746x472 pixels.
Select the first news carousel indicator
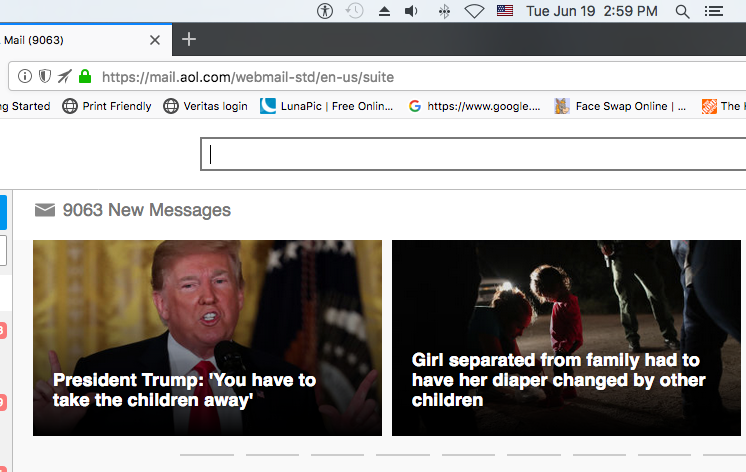207,455
